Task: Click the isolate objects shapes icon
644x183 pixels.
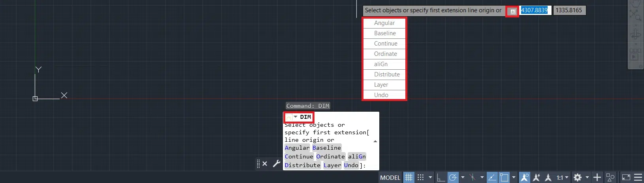Action: coord(610,177)
